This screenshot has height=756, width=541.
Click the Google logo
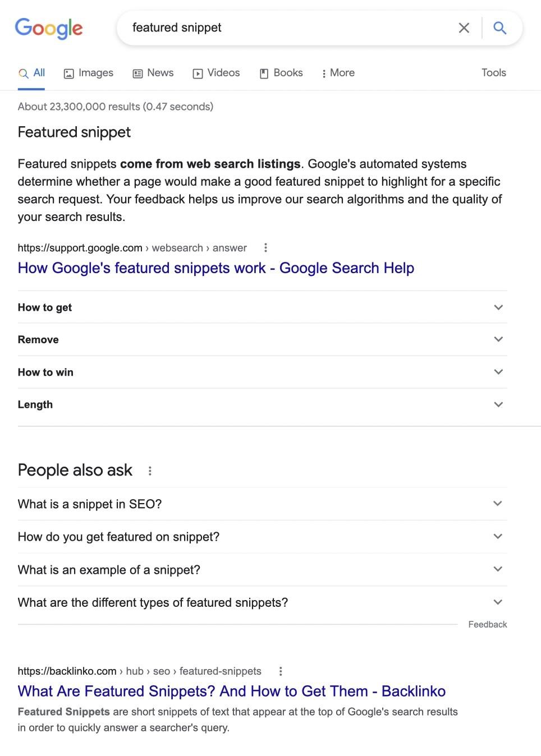coord(49,28)
